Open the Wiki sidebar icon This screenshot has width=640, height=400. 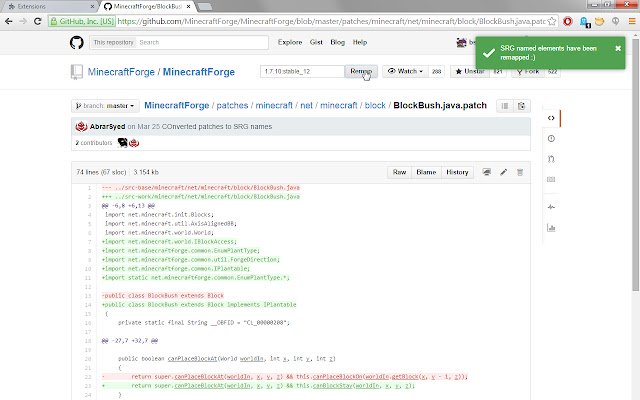pyautogui.click(x=551, y=179)
